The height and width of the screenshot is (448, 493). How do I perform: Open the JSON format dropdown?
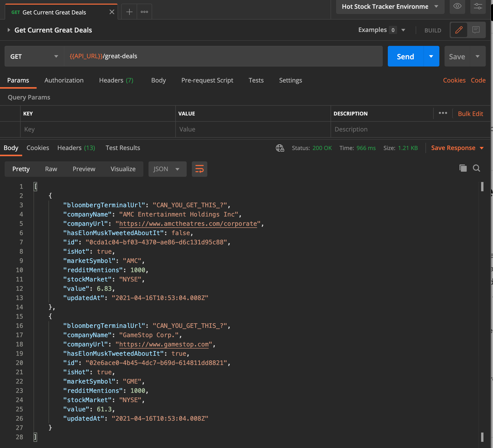[x=167, y=169]
